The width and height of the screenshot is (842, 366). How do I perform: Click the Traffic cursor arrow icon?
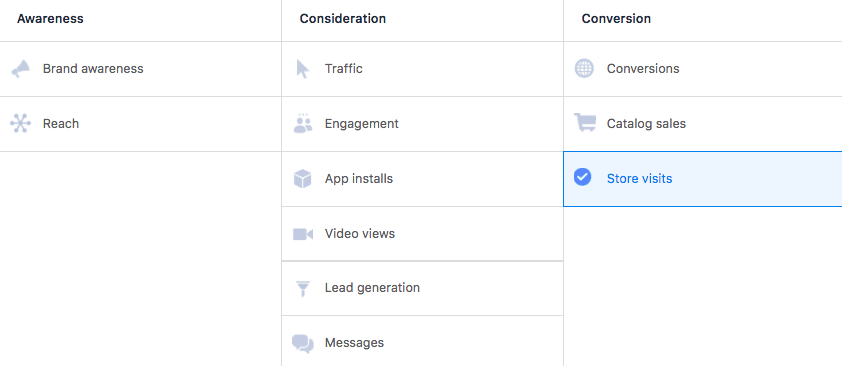[x=303, y=69]
